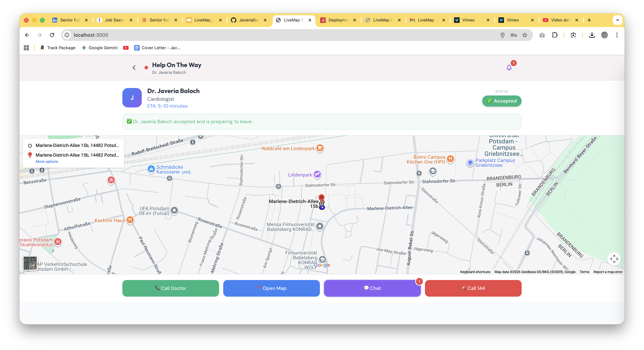The image size is (644, 350).
Task: Toggle fullscreen map view
Action: [614, 259]
